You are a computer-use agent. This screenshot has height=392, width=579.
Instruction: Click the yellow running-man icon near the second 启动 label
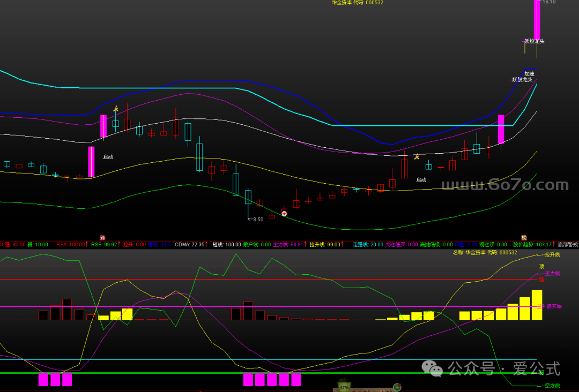coord(416,156)
